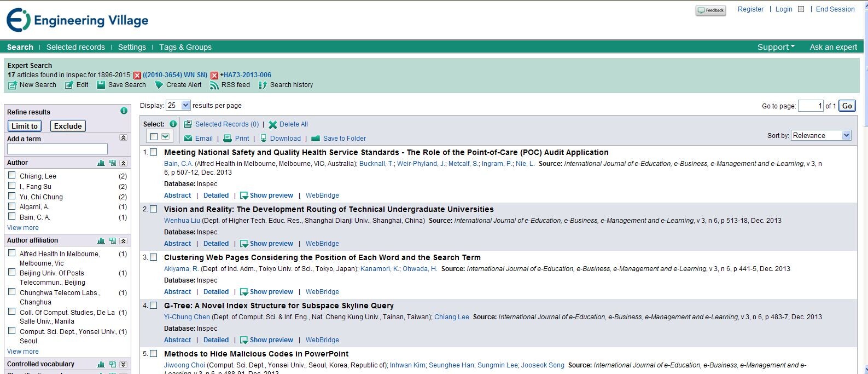Viewport: 868px width, 374px height.
Task: Check the Yu, Chi Chung author checkbox
Action: (11, 196)
